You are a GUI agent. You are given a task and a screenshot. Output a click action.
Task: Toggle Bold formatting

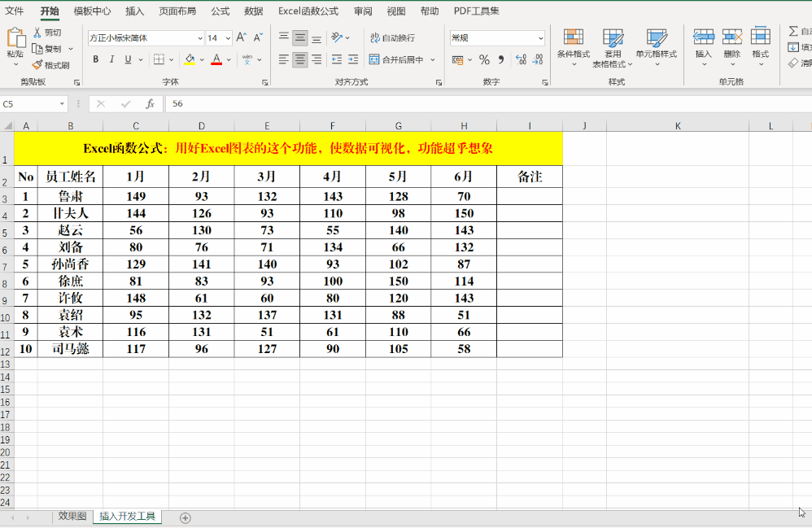click(96, 59)
